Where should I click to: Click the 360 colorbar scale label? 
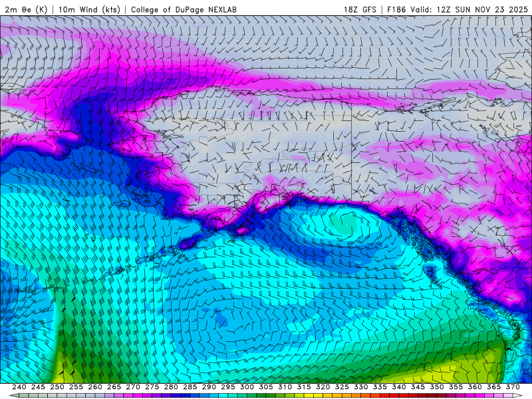[475, 387]
